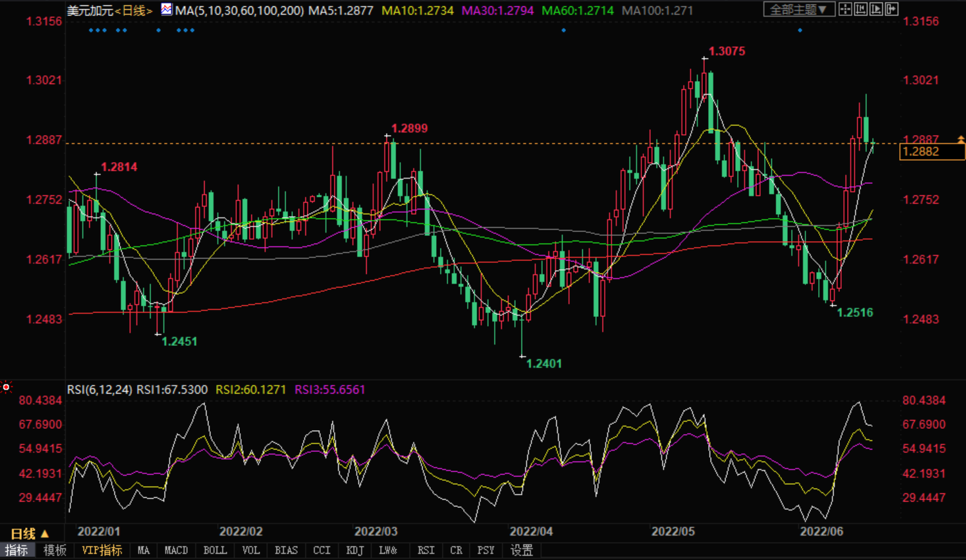The width and height of the screenshot is (966, 560).
Task: Click the crosshair cursor icon at top right
Action: point(845,9)
